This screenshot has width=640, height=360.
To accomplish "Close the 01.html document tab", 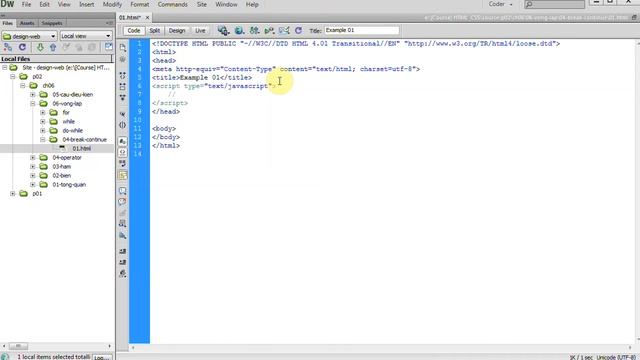I will [x=147, y=18].
